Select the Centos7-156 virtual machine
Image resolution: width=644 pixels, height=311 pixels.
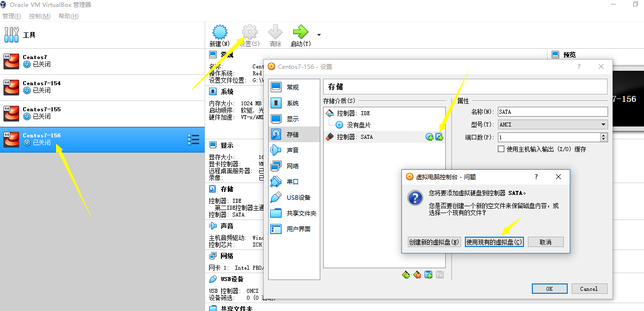point(102,139)
